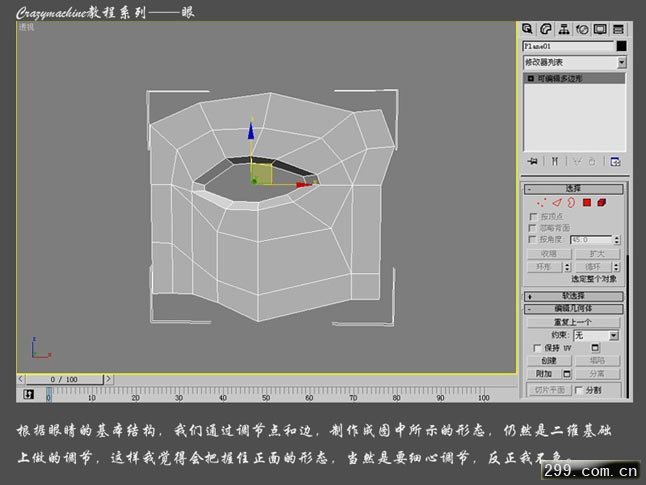The image size is (646, 485).
Task: Expand the 可编辑多边形 stack entry plus box
Action: coord(531,78)
